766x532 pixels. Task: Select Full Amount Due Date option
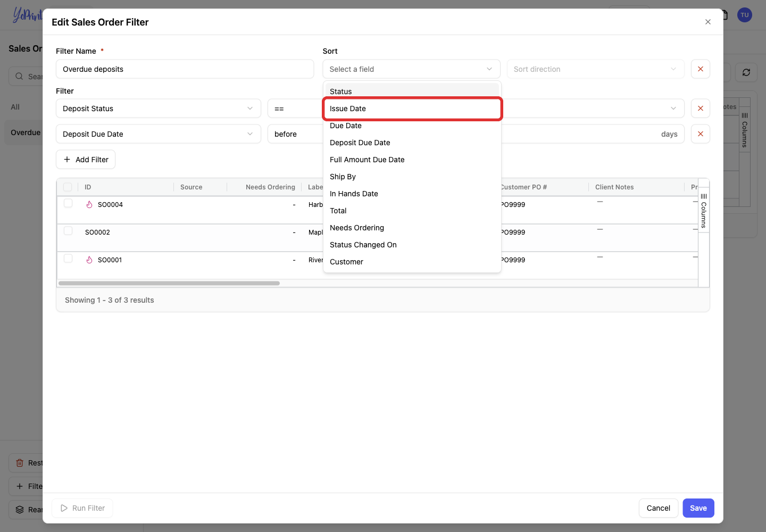point(412,160)
